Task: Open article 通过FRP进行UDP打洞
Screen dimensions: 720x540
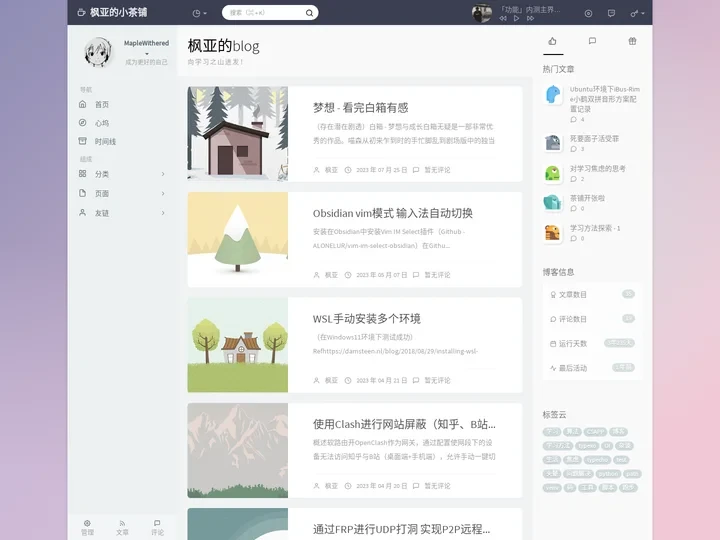Action: 401,529
